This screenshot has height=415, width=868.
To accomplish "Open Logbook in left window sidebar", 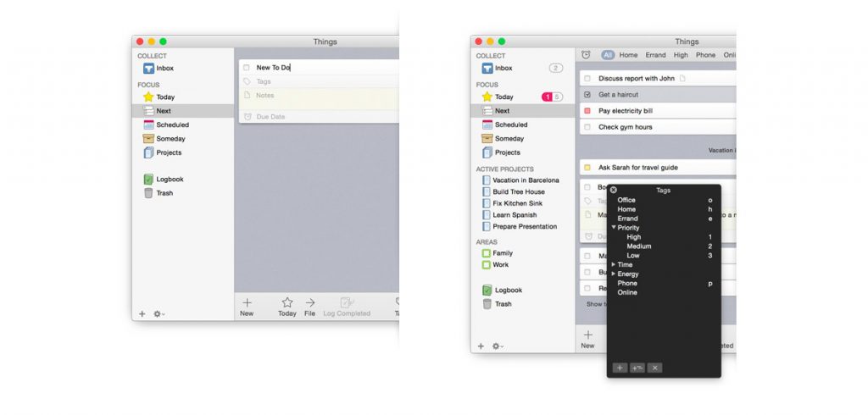I will pyautogui.click(x=164, y=180).
